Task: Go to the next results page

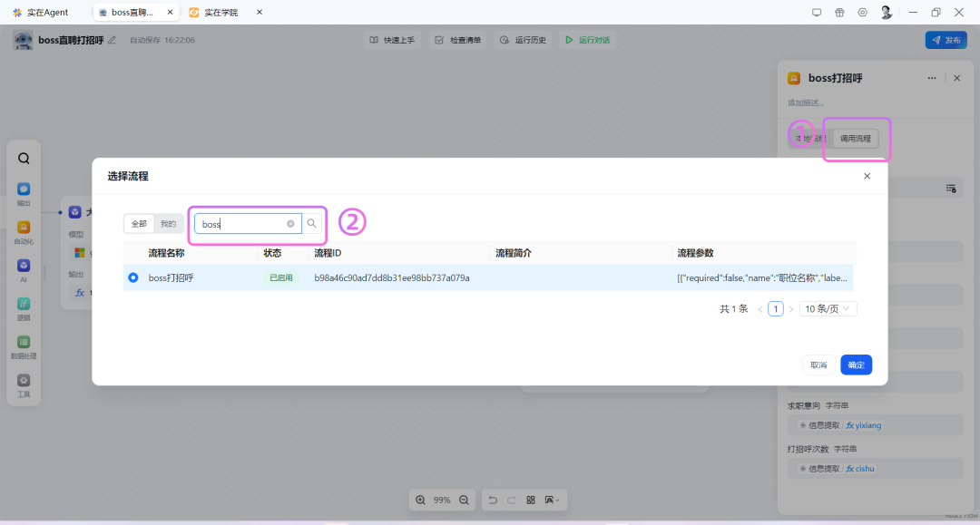Action: [x=790, y=309]
